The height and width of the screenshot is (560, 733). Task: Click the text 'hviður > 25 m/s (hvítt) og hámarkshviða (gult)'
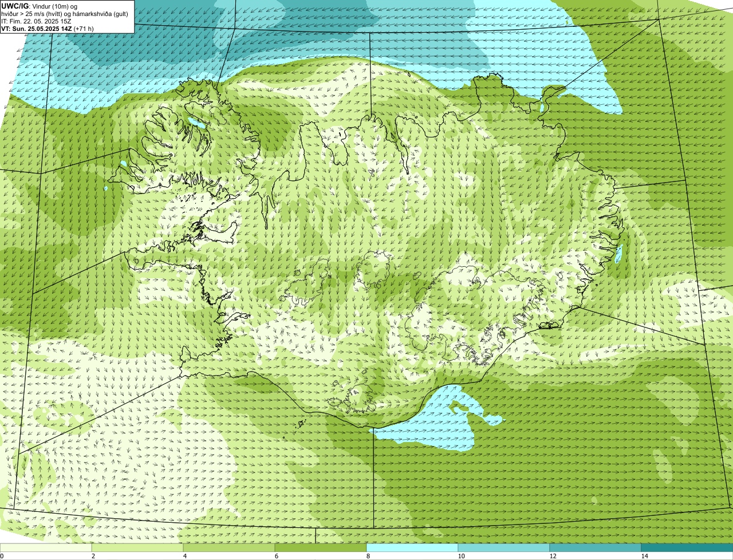65,13
